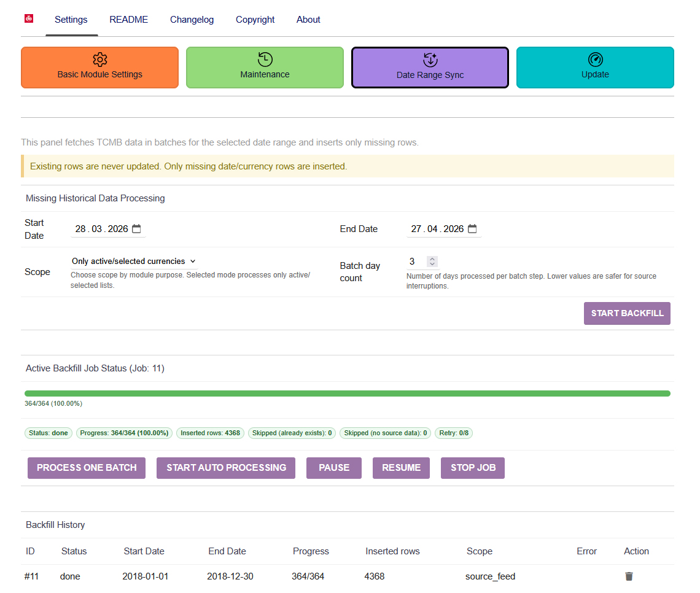The image size is (700, 593).
Task: Go to the Copyright tab
Action: (x=255, y=20)
